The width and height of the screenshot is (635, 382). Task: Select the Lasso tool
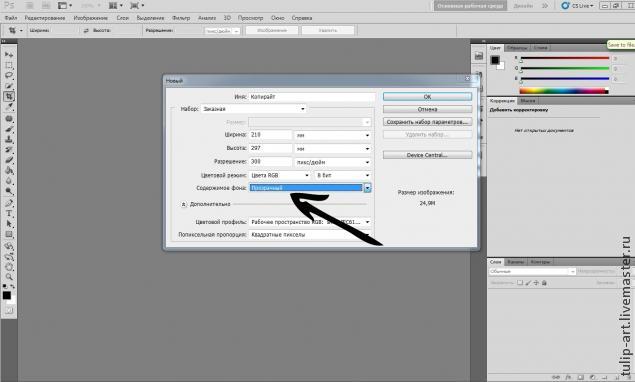point(9,75)
